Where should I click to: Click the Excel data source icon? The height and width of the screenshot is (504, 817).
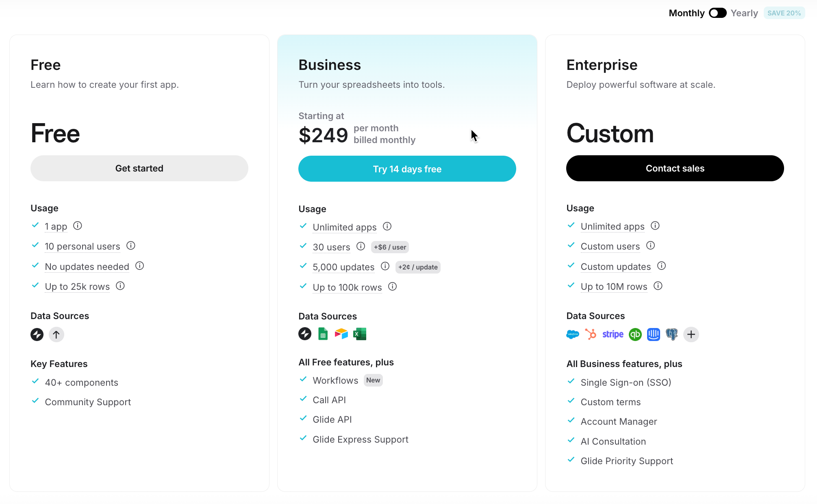tap(360, 334)
